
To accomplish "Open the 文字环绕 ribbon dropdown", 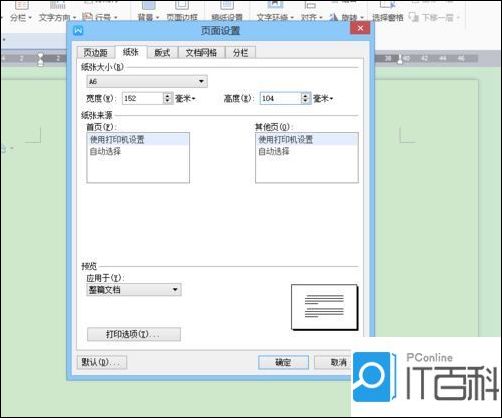I will click(x=275, y=17).
